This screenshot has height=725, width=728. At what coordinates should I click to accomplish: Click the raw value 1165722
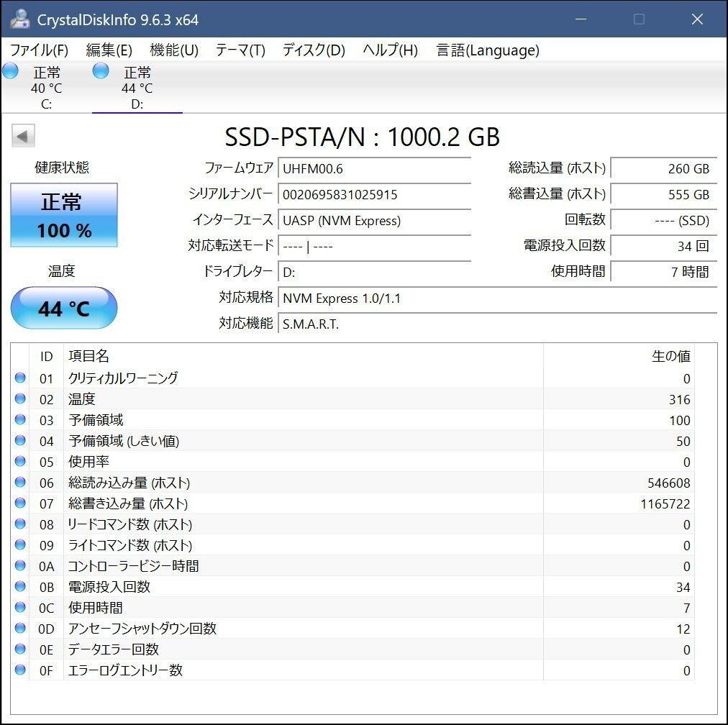(x=665, y=503)
